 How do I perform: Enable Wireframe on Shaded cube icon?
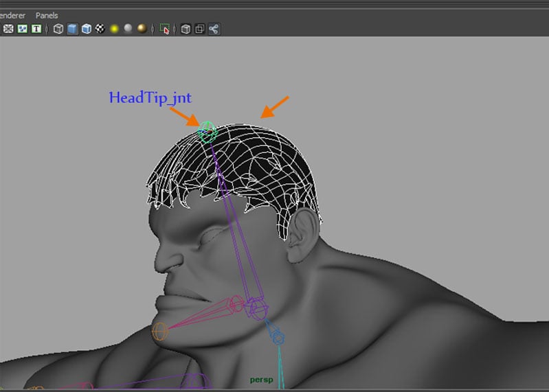[x=87, y=29]
